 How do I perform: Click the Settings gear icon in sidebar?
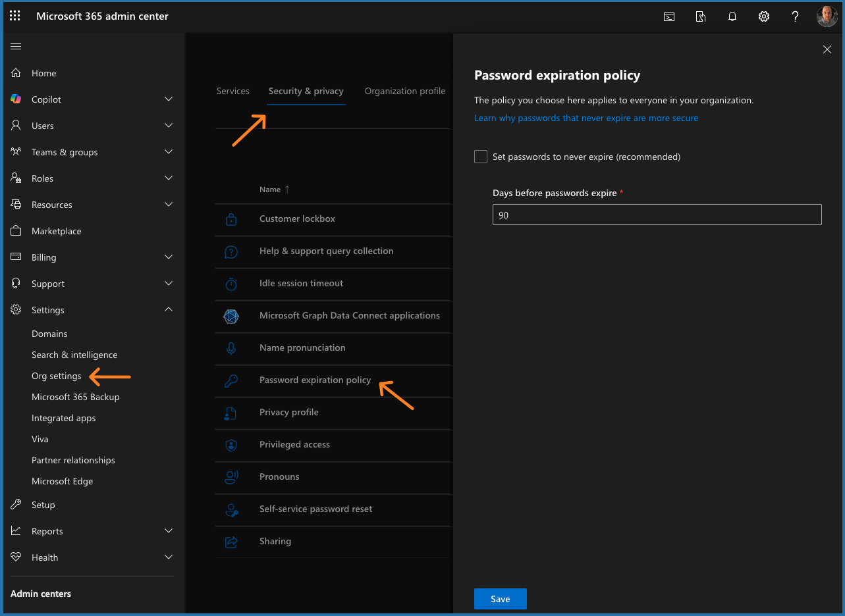pyautogui.click(x=16, y=310)
